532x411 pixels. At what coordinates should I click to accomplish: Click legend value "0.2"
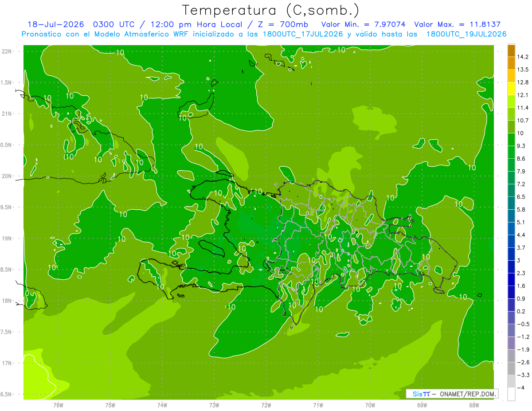click(x=521, y=311)
